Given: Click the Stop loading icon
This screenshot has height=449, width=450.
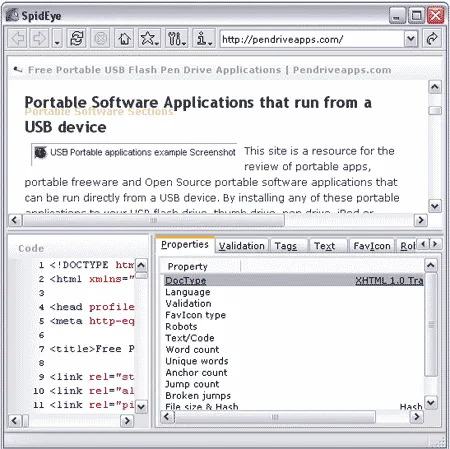Looking at the screenshot, I should point(100,39).
